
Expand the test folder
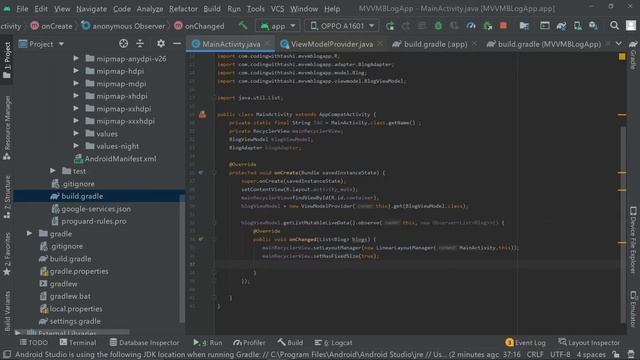[53, 171]
